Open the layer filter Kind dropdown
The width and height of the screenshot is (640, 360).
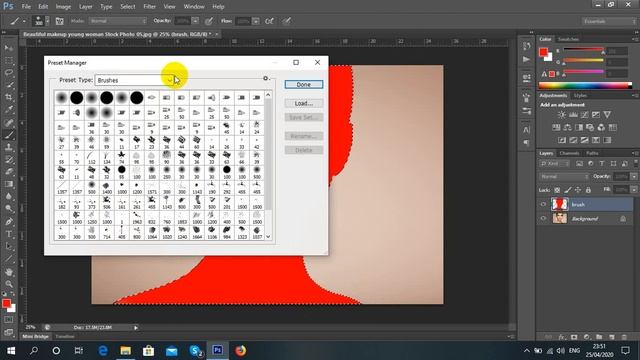tap(554, 164)
